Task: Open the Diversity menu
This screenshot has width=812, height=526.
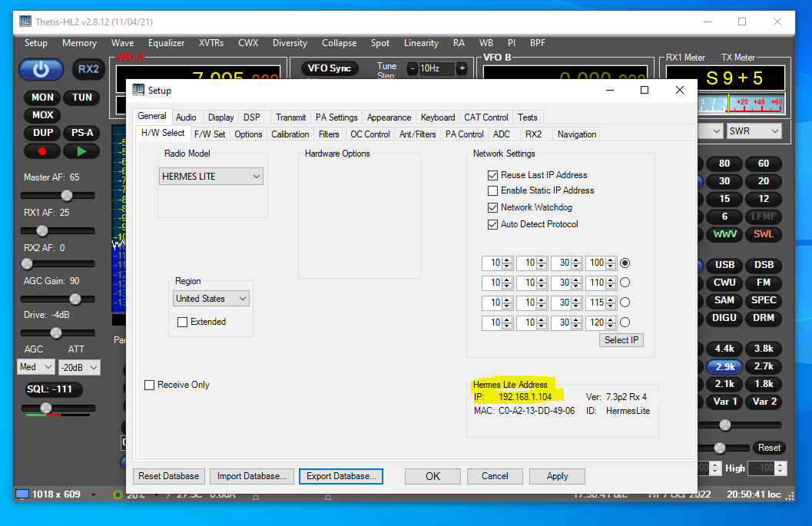Action: [x=290, y=43]
